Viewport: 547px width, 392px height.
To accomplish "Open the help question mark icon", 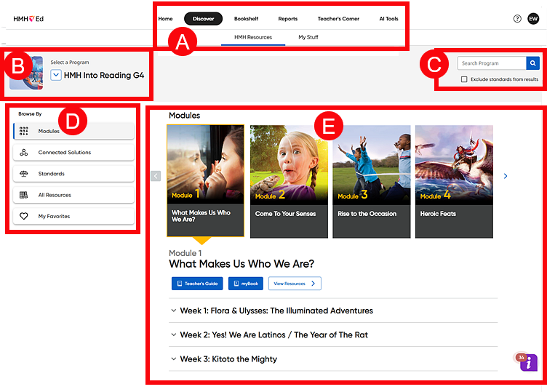I will click(x=517, y=19).
